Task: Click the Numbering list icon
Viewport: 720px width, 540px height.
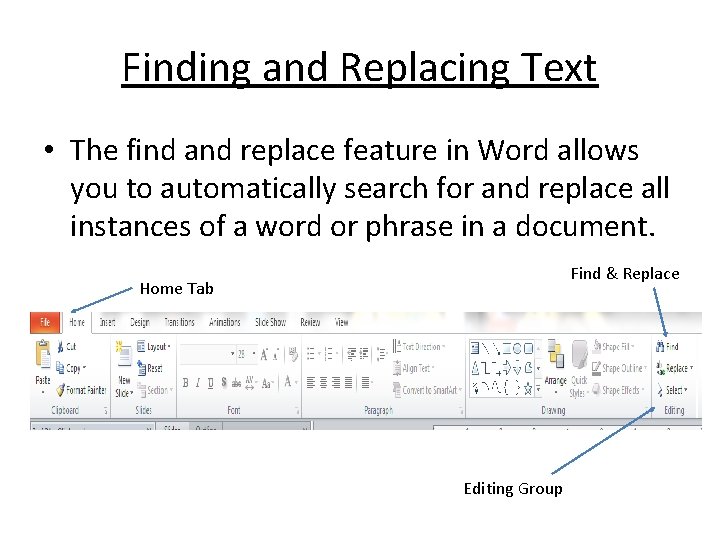Action: [x=330, y=354]
